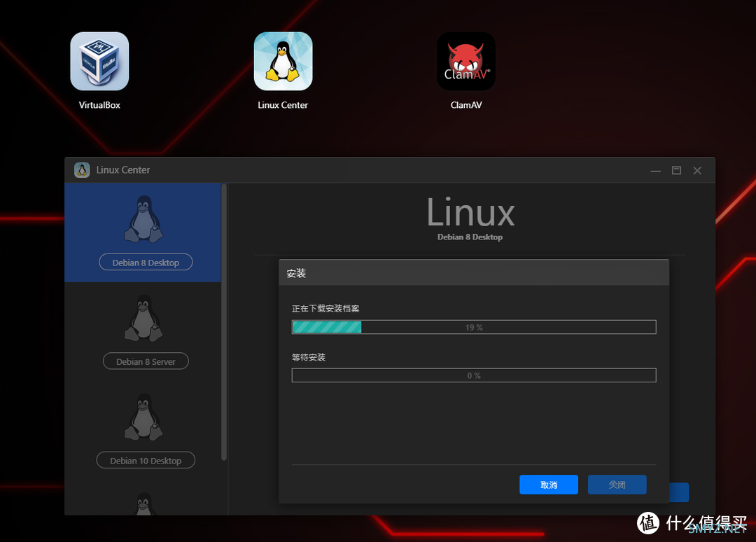
Task: Open the VirtualBox desktop app icon
Action: pyautogui.click(x=99, y=61)
